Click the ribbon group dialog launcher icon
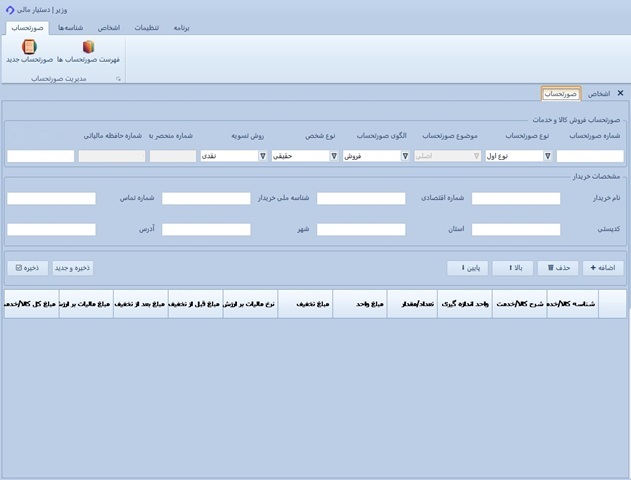Screen dimensions: 631x480 click(x=116, y=78)
